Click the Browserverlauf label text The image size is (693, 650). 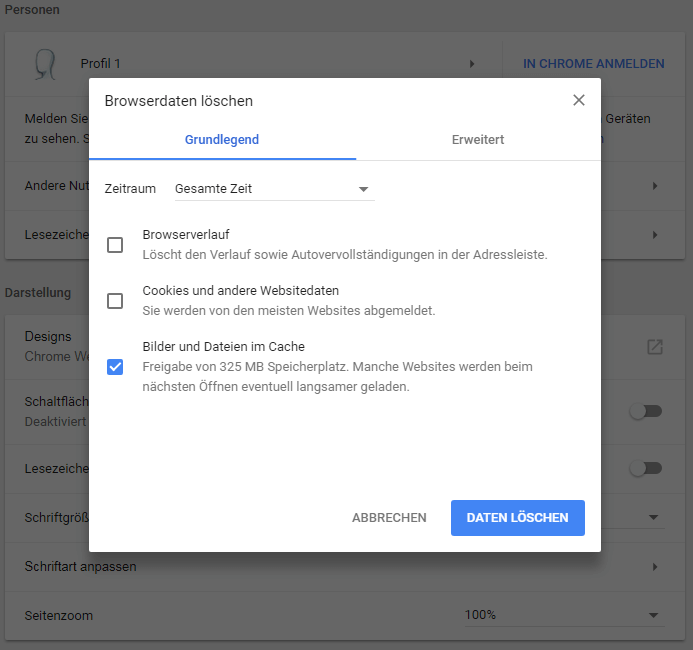pos(186,235)
